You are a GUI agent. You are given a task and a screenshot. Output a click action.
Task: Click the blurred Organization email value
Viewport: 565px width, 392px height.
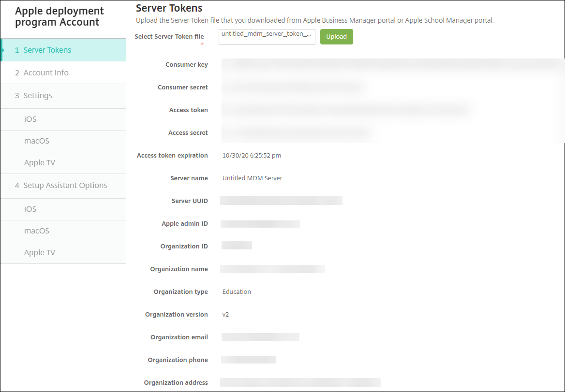tap(260, 337)
